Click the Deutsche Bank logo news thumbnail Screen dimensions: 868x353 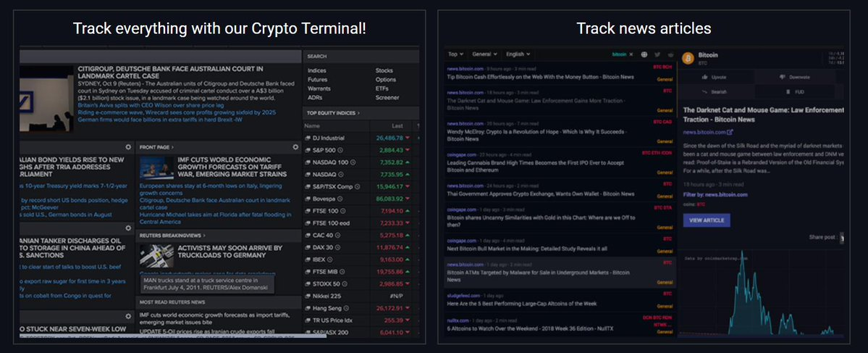point(46,99)
